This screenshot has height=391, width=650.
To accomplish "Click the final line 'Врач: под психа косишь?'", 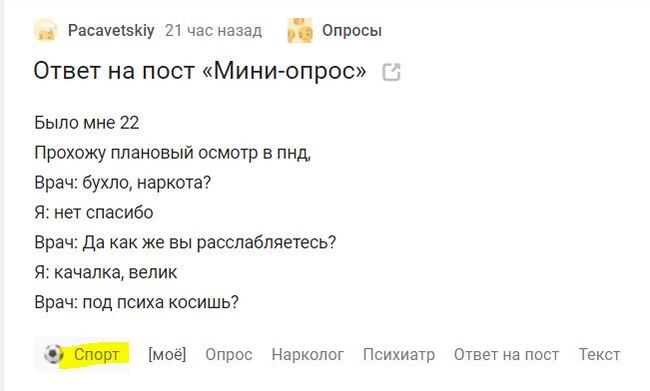I will pyautogui.click(x=136, y=302).
